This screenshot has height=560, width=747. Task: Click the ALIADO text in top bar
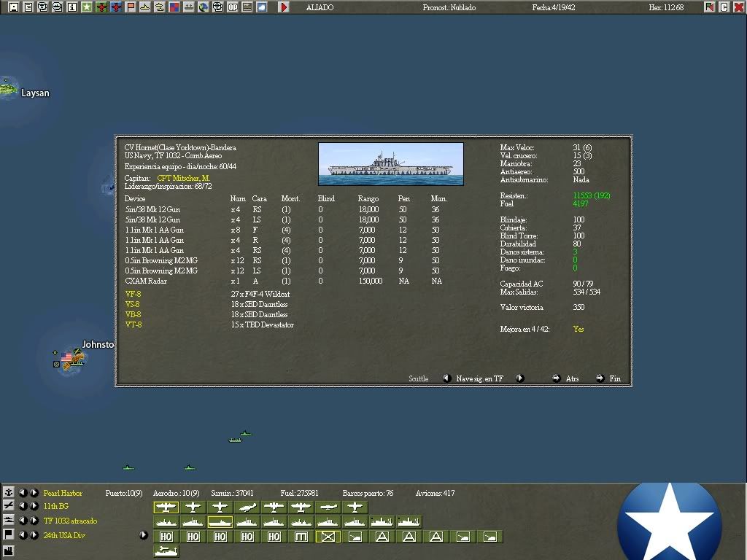click(x=320, y=7)
